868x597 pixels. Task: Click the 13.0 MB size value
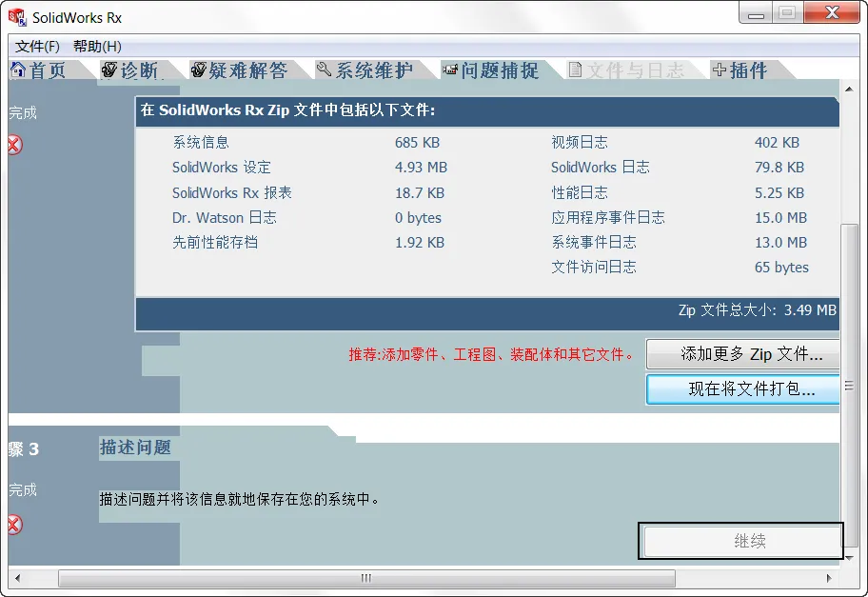tap(781, 242)
